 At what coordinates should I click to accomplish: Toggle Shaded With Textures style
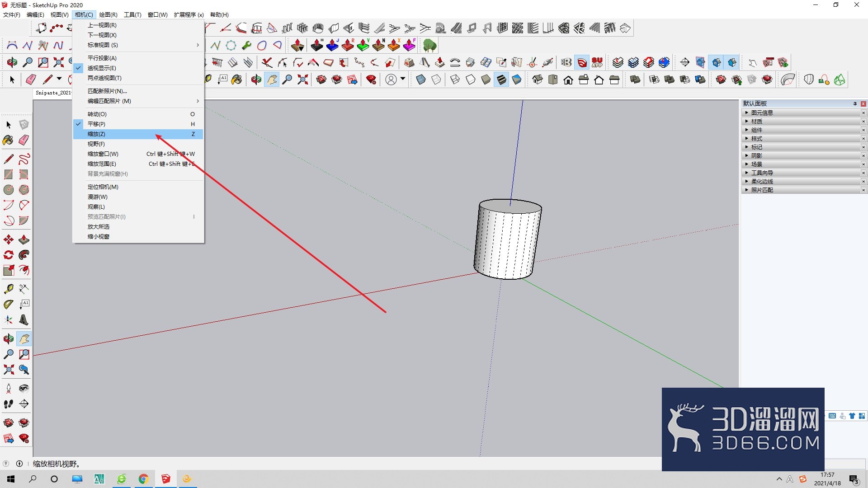(501, 80)
